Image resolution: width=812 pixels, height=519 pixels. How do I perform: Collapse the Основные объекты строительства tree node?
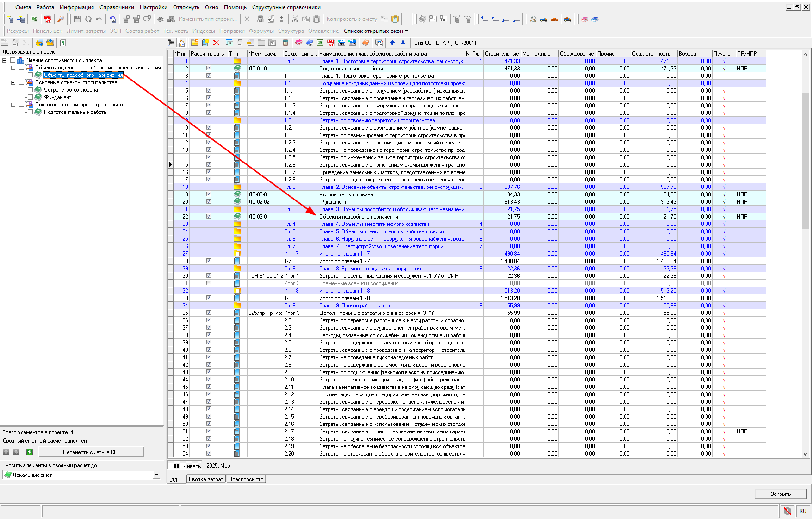(x=13, y=82)
